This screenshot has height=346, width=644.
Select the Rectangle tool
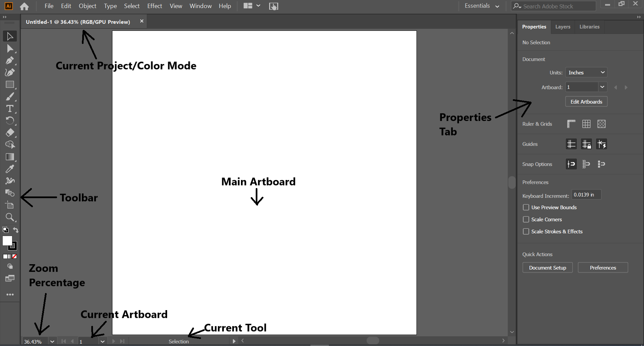10,84
